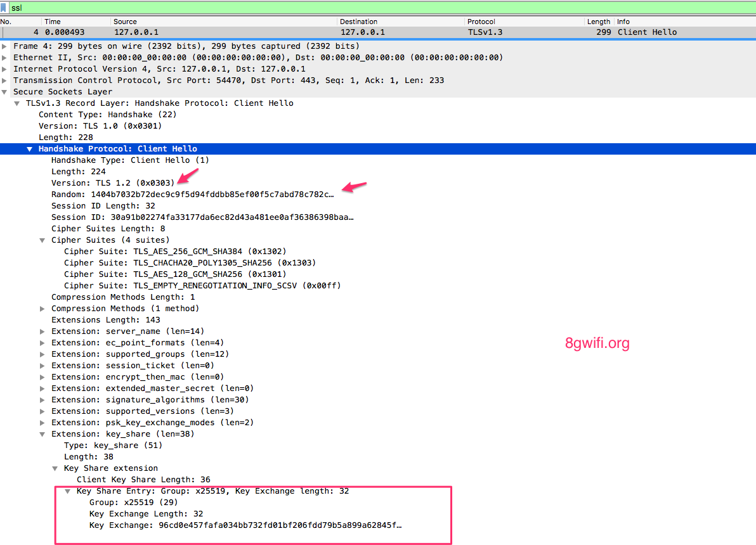Select the Random bytes field line
Image resolution: width=756 pixels, height=545 pixels.
click(192, 195)
